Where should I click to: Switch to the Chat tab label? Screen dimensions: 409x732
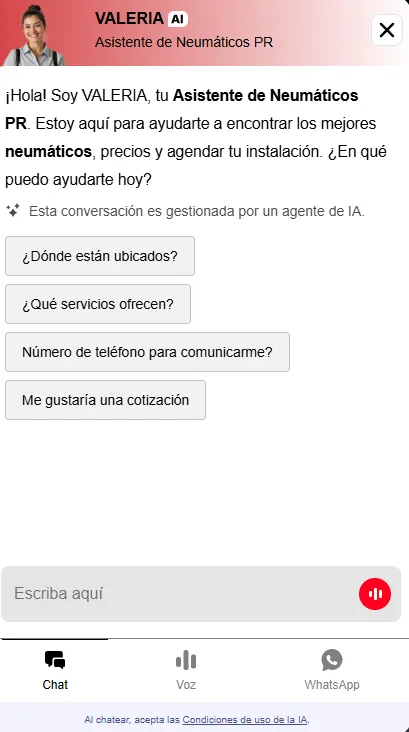[x=55, y=684]
